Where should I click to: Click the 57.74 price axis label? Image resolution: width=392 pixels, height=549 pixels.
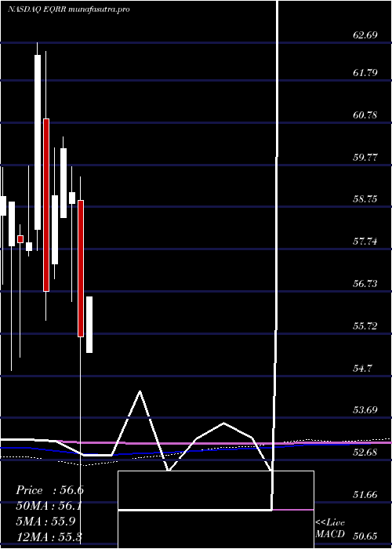pos(365,242)
